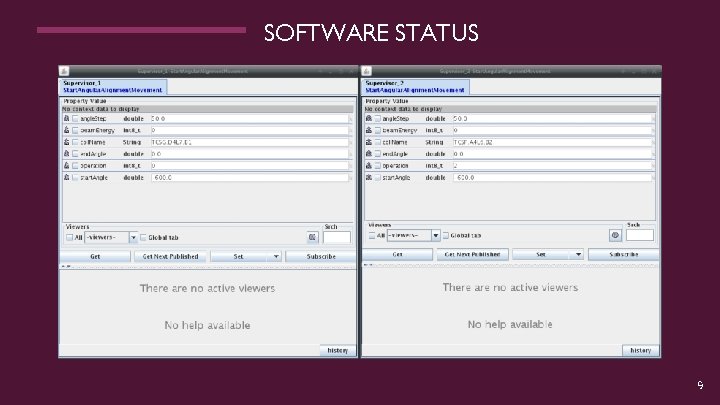Click the operation value field in Supervisor_2 window
This screenshot has width=720, height=405.
tap(552, 165)
